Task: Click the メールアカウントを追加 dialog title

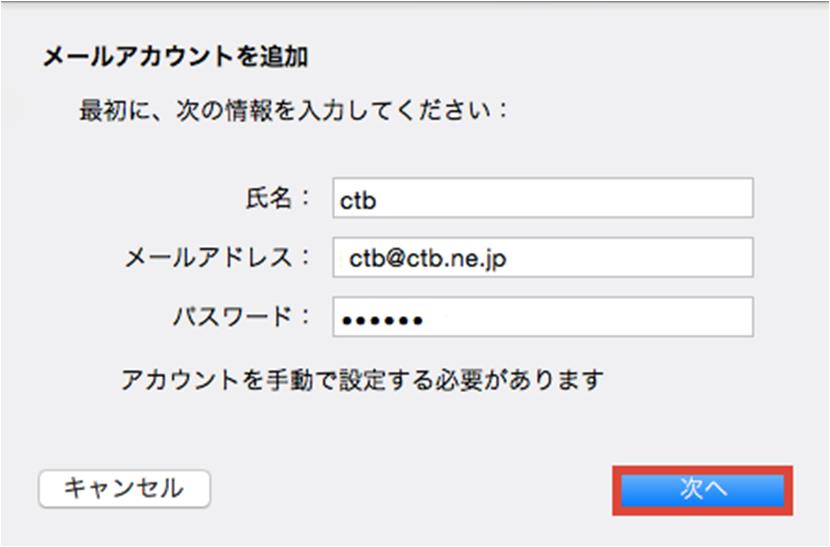Action: [x=175, y=57]
